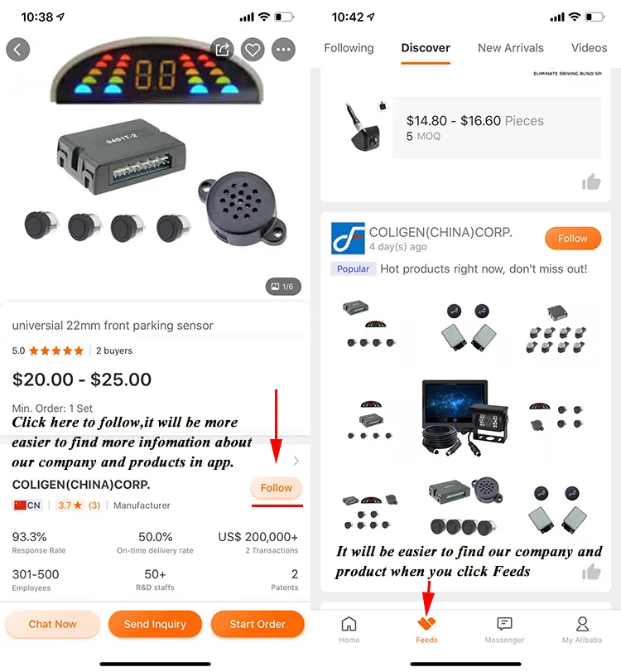621x672 pixels.
Task: Open the monitor and camera kit thumbnail
Action: [x=465, y=418]
